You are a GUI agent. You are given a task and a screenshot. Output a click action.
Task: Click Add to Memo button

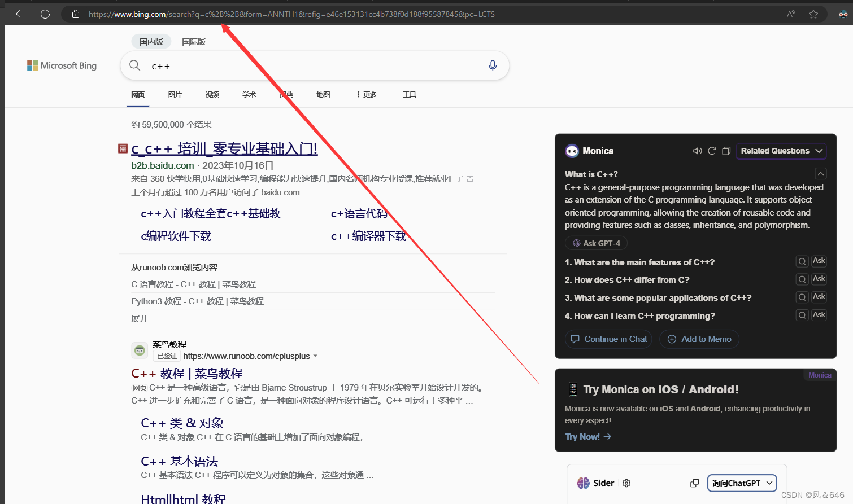[699, 339]
